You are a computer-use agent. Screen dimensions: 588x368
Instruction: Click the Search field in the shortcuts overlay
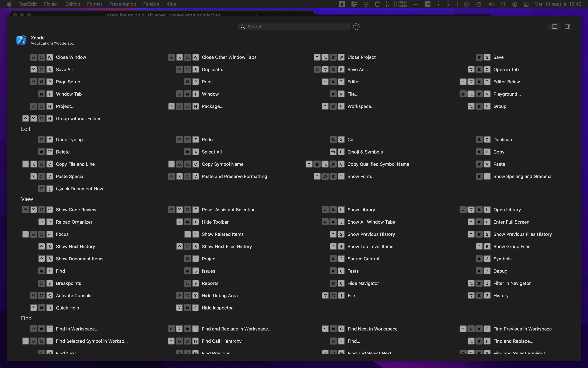click(x=294, y=27)
